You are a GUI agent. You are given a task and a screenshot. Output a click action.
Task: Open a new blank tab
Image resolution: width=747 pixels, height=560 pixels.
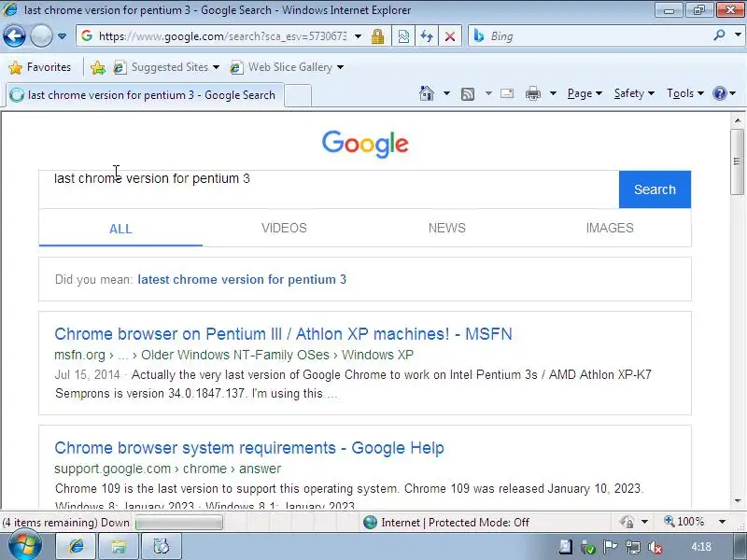coord(298,95)
